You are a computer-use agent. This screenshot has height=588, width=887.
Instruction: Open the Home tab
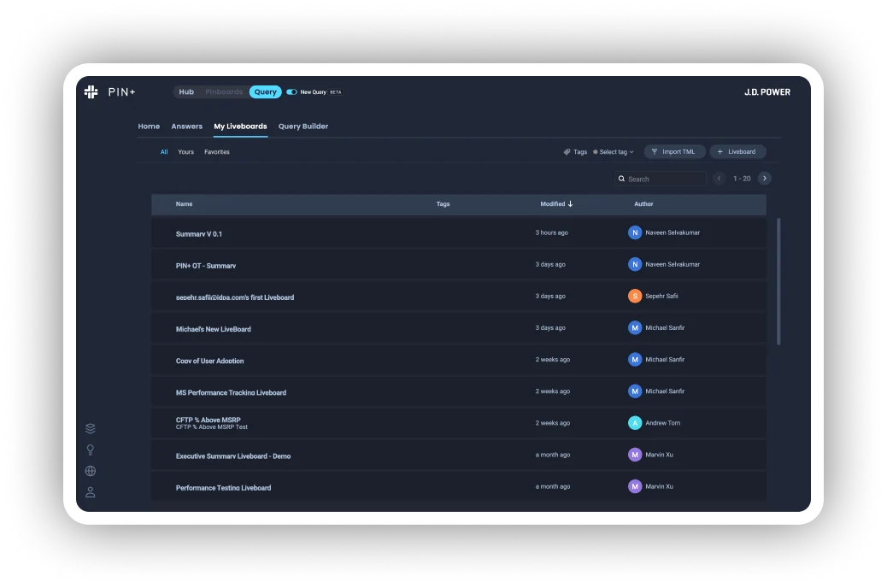(x=149, y=126)
